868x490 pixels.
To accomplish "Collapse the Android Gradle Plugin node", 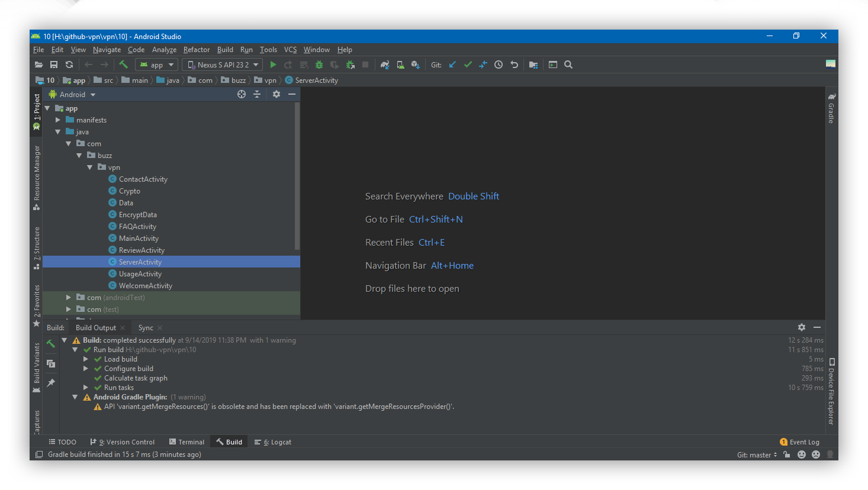I will tap(75, 397).
